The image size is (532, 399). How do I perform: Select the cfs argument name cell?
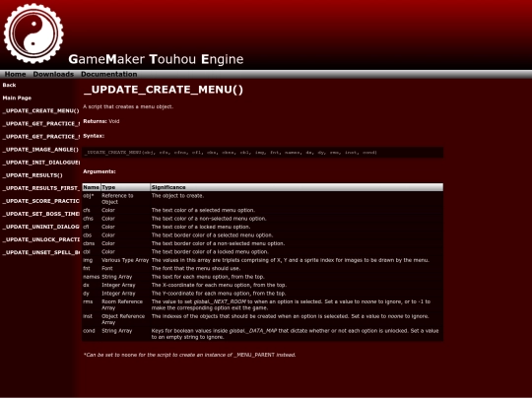coord(92,211)
